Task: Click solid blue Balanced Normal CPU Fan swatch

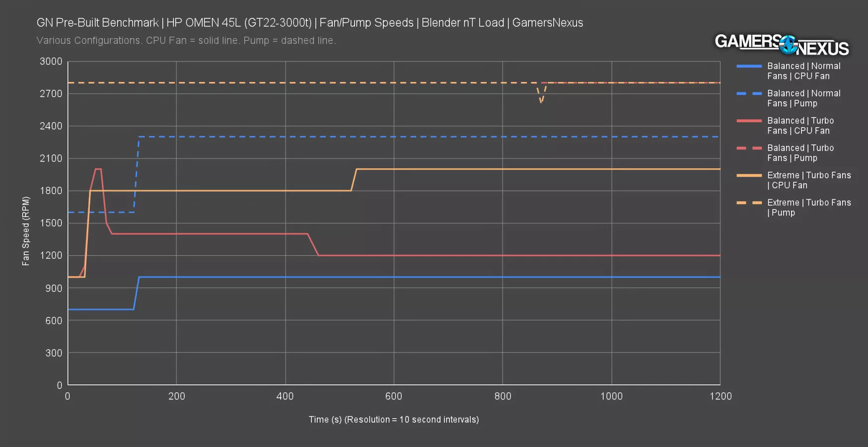Action: click(749, 66)
